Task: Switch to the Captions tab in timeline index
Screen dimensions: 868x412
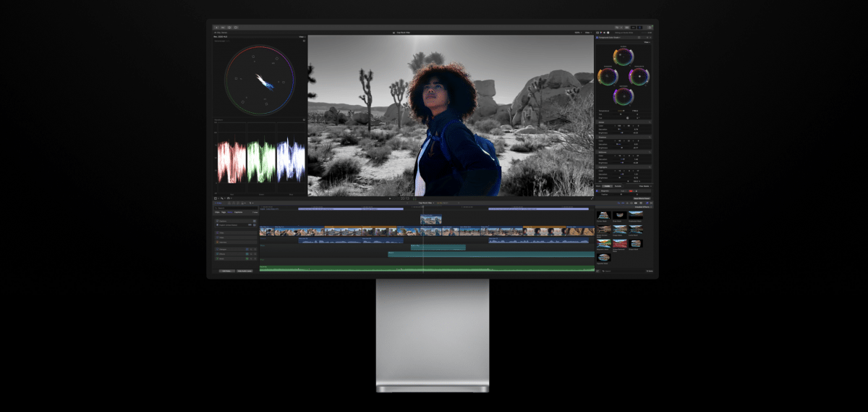Action: pyautogui.click(x=238, y=212)
